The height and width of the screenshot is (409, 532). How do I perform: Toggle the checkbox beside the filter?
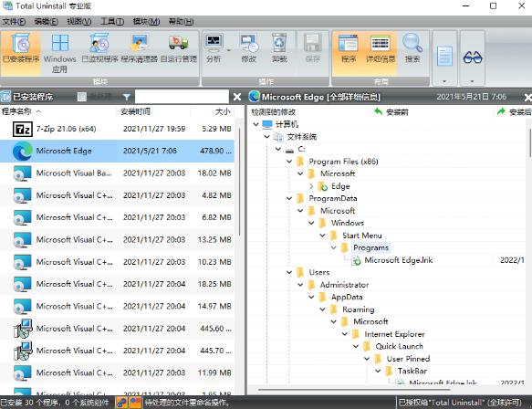[82, 97]
